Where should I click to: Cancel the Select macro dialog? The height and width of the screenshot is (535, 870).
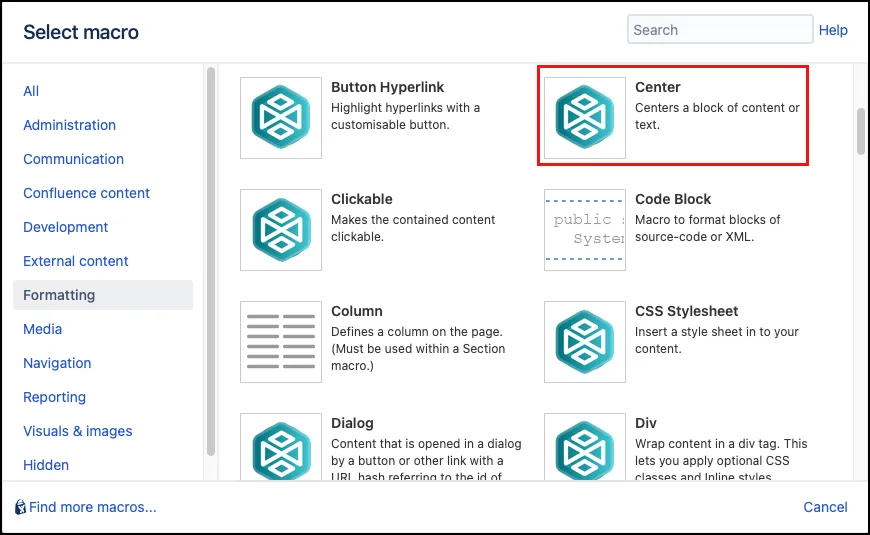[825, 507]
